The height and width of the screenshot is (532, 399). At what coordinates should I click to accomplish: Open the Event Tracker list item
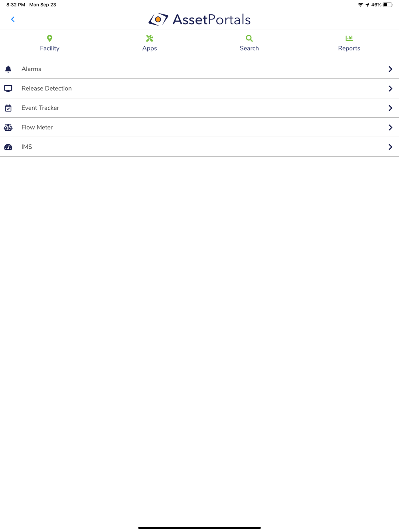coord(199,108)
